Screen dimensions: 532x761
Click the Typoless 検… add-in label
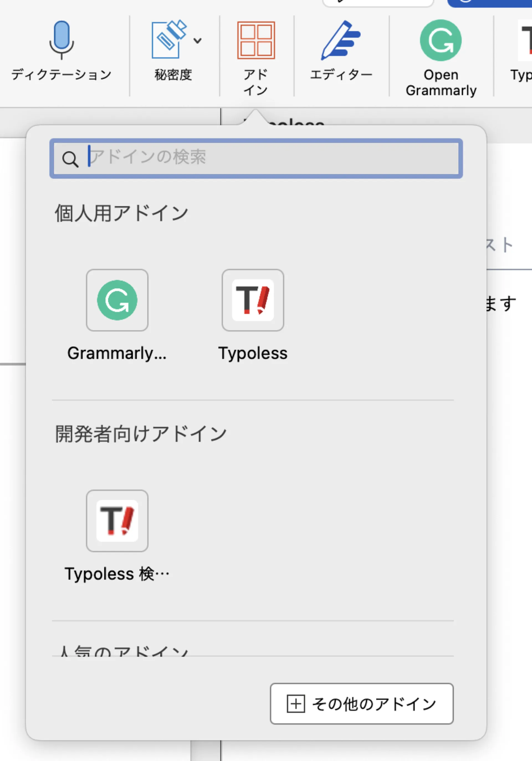point(117,574)
